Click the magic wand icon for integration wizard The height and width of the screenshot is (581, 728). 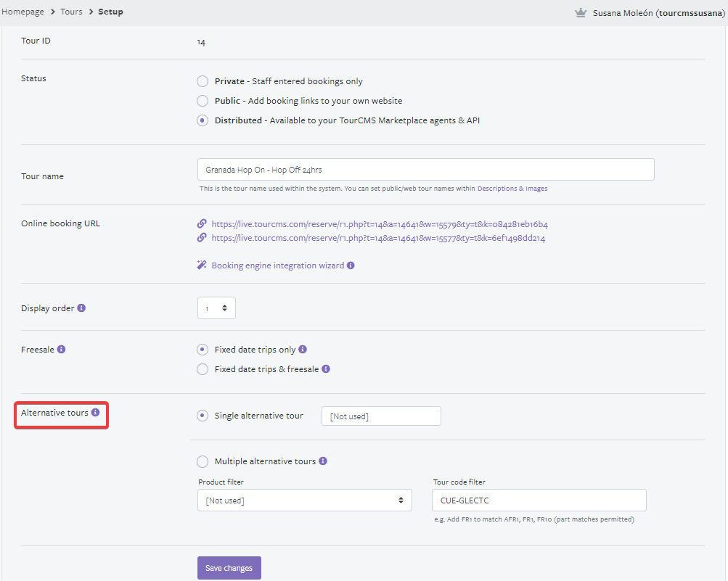[202, 265]
